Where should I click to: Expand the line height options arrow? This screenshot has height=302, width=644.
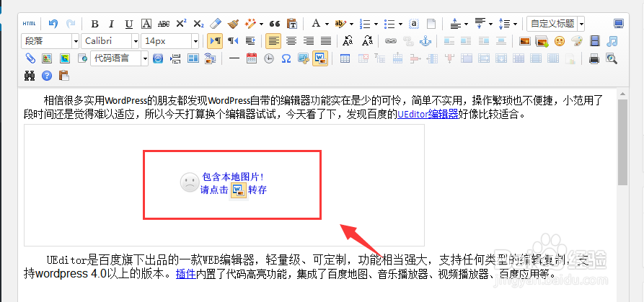(x=515, y=25)
